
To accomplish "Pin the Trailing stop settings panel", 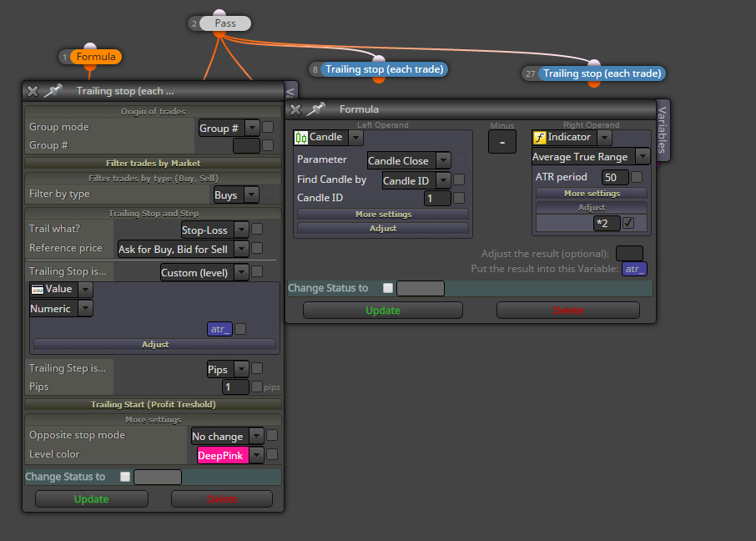I will (x=53, y=90).
